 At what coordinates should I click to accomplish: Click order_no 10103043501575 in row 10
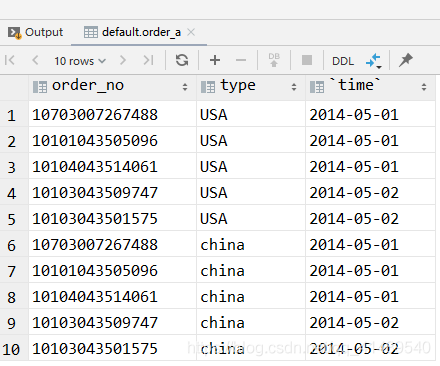[112, 348]
